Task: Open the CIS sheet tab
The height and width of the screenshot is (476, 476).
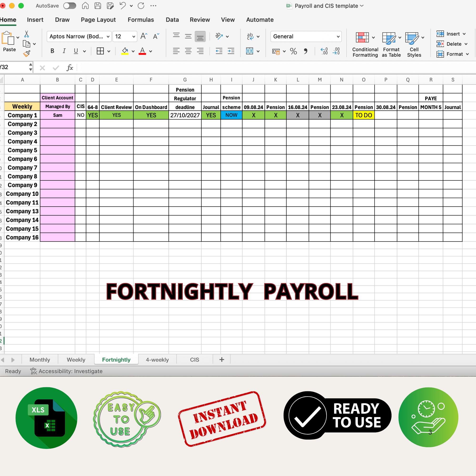Action: [194, 359]
